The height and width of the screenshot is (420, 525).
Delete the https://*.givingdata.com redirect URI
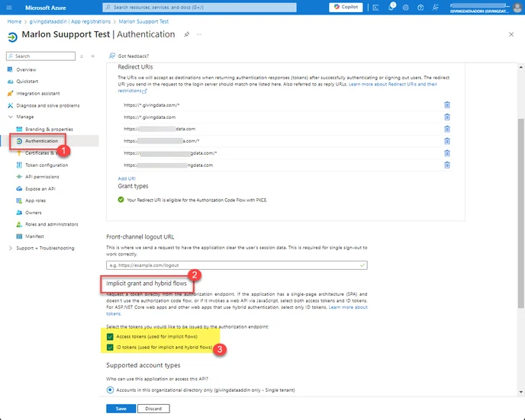(446, 117)
